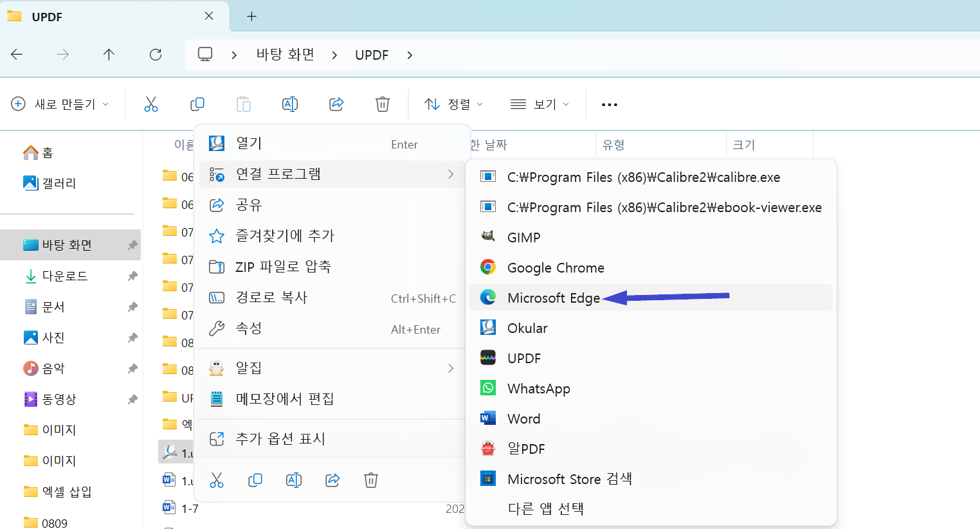Click the Copy icon in the context menu

coord(255,480)
